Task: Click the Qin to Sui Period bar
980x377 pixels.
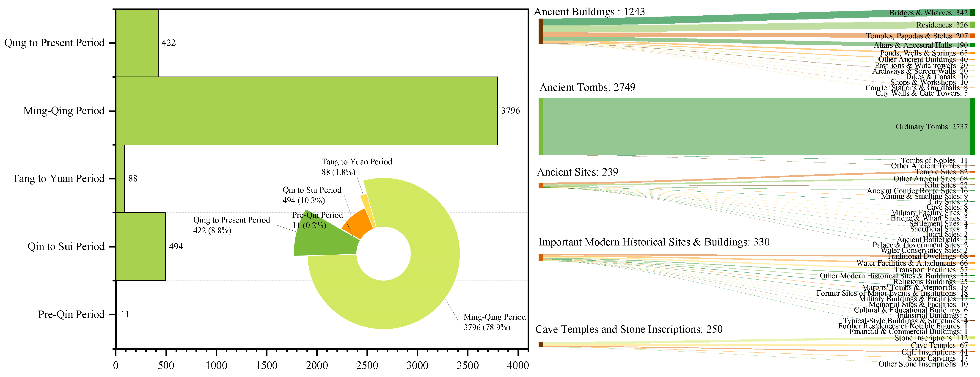Action: click(x=141, y=247)
